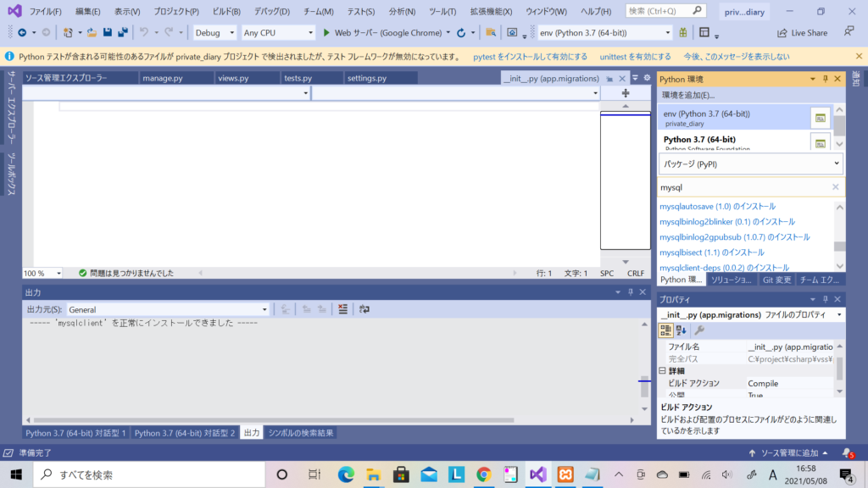The width and height of the screenshot is (868, 488).
Task: Click ソース管理に追加 in the status bar
Action: (x=789, y=453)
